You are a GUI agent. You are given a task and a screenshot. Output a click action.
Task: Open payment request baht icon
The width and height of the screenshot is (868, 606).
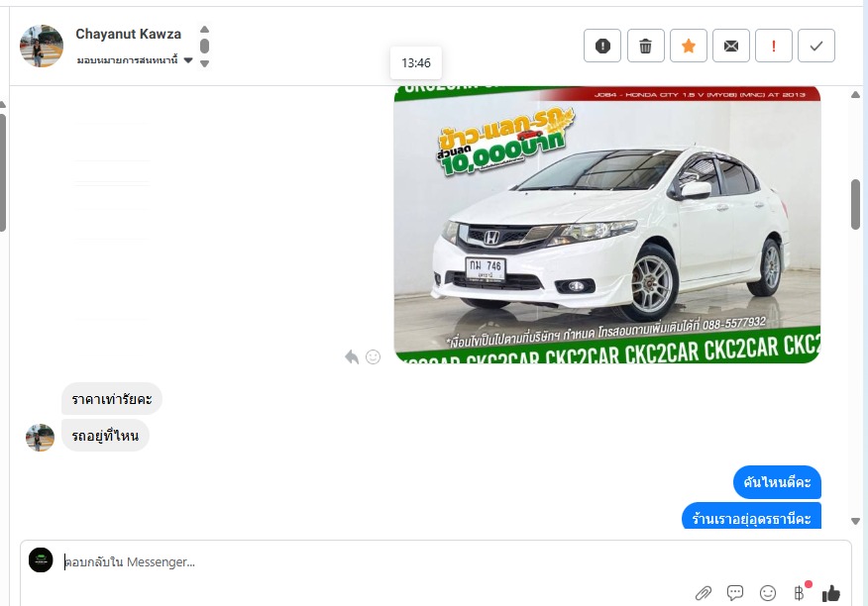click(x=800, y=593)
